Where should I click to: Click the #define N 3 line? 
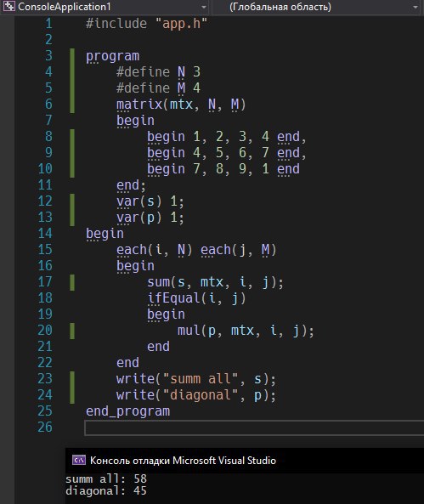pyautogui.click(x=158, y=72)
